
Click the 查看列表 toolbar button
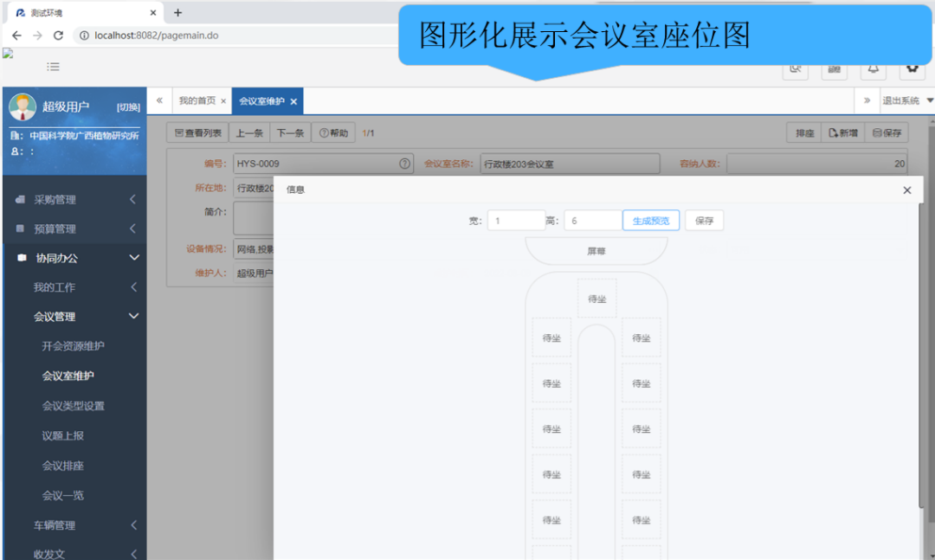(x=198, y=133)
